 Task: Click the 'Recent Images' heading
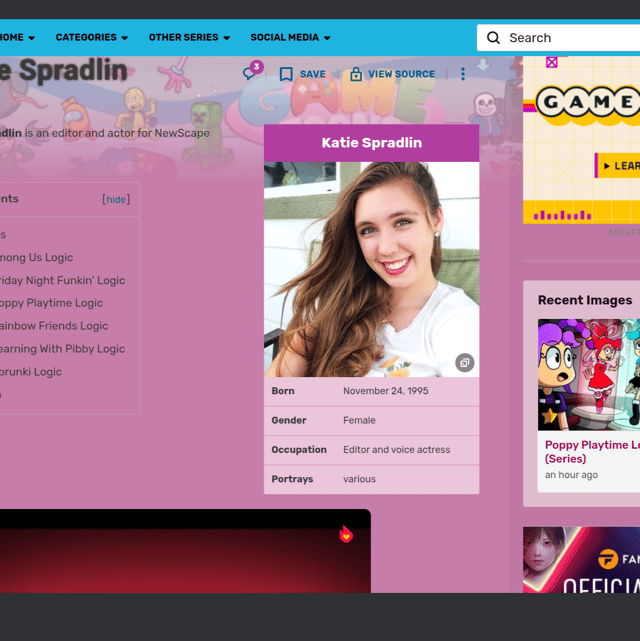pos(585,300)
